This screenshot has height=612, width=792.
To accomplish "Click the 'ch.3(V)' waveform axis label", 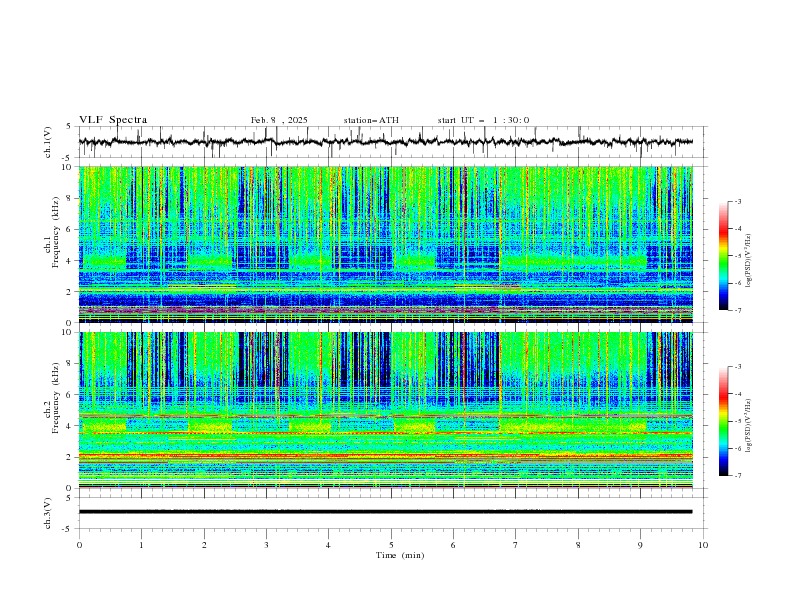I will 48,513.
